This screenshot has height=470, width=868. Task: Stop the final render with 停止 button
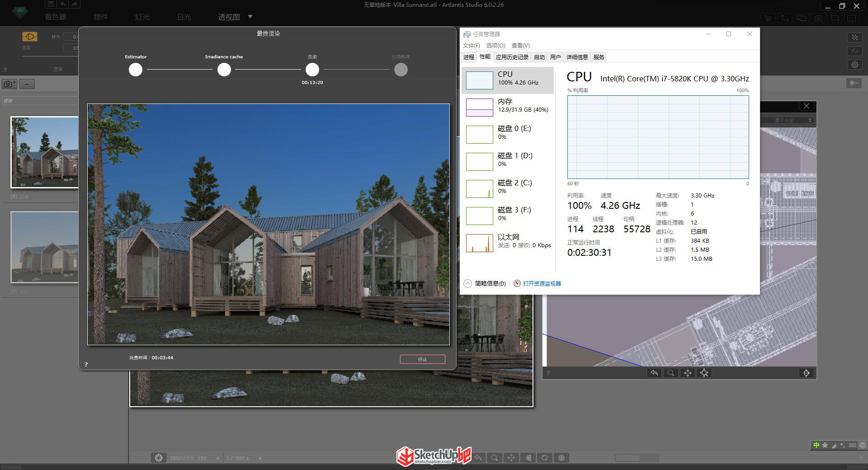click(422, 359)
